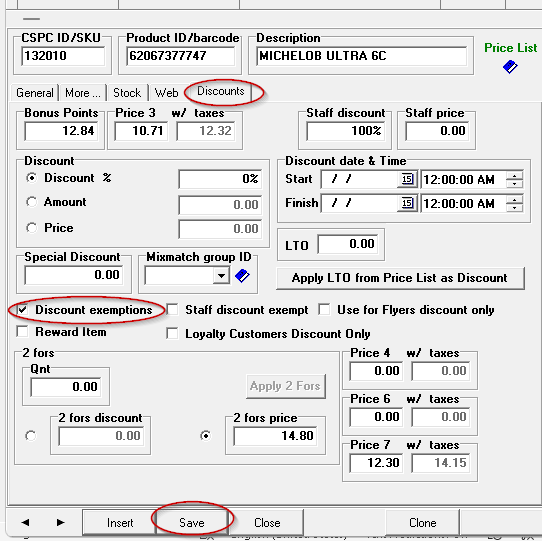Open Finish date calendar picker
Viewport: 542px width, 541px height.
coord(407,203)
